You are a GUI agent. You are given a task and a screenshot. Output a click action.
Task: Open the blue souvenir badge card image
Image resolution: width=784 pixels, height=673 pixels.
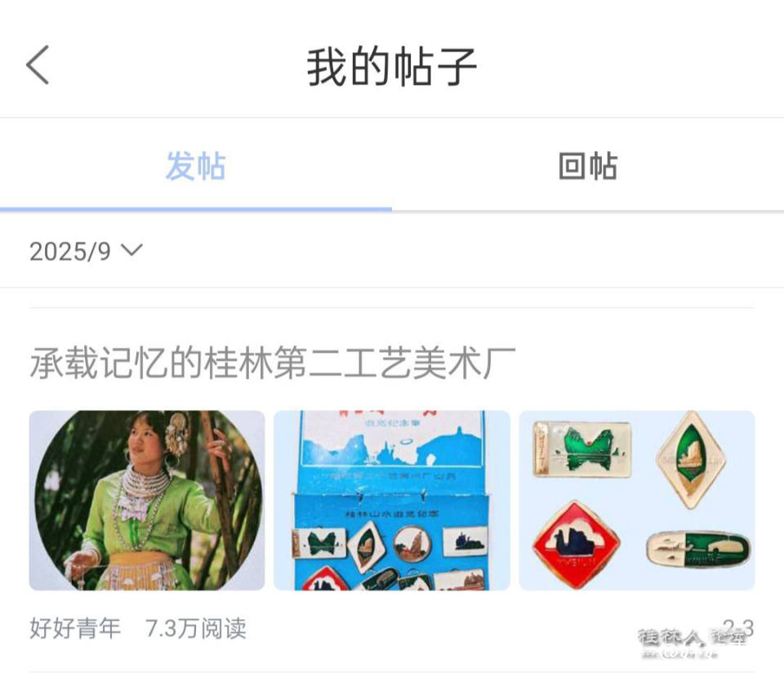(x=392, y=500)
